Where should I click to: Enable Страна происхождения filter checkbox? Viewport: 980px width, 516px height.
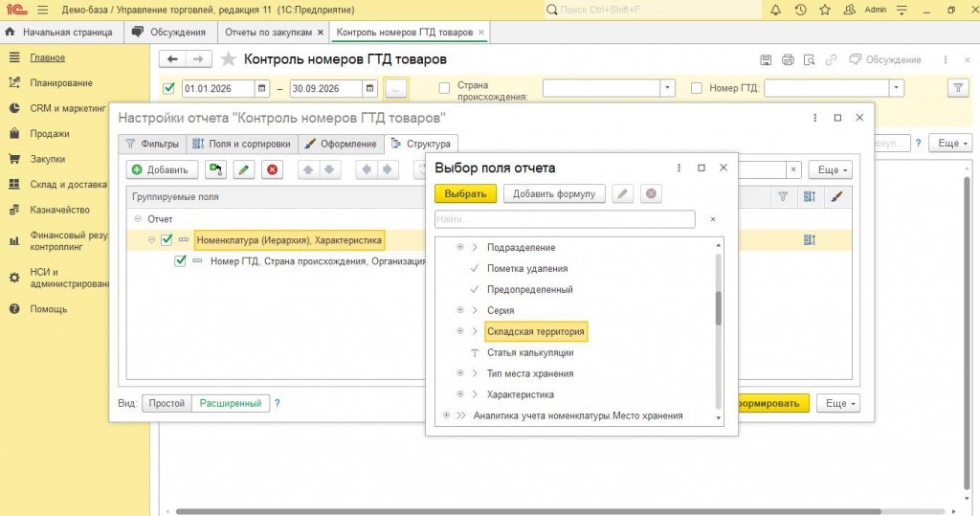coord(444,88)
